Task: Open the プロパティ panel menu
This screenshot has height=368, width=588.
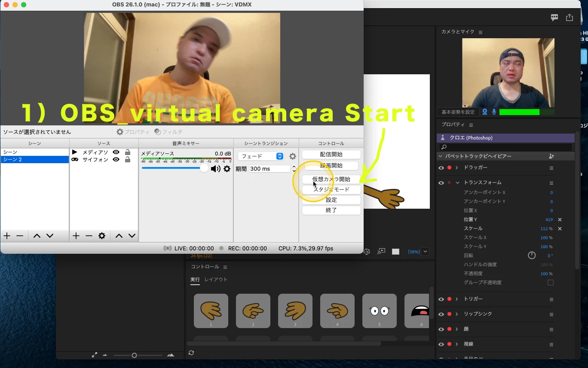Action: (471, 125)
